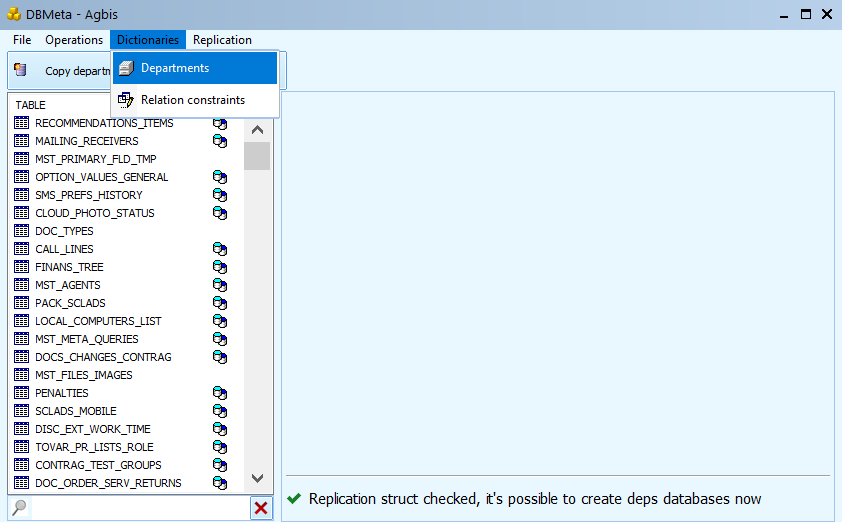Select the MST_META_QUERIES table row
Viewport: 842px width, 522px height.
(x=126, y=339)
